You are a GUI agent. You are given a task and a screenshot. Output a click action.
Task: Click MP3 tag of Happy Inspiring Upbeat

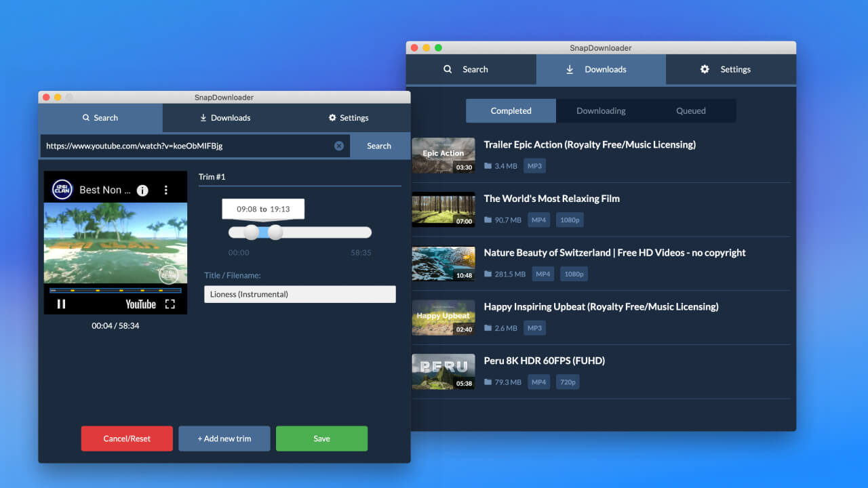(x=534, y=328)
